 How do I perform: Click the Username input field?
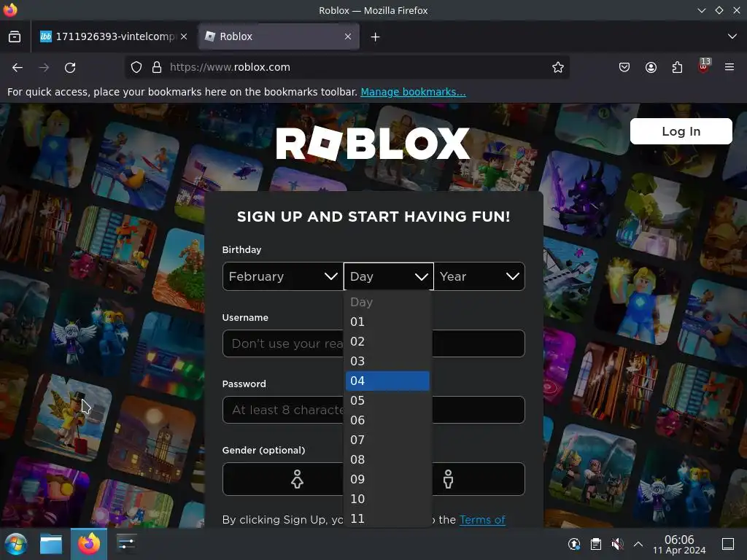click(373, 343)
